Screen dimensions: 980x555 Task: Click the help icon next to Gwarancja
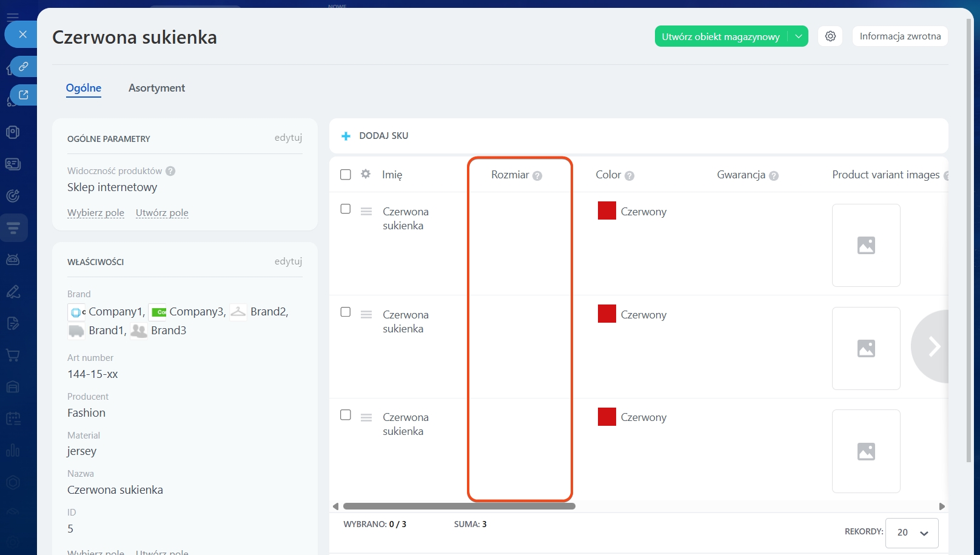click(x=774, y=176)
